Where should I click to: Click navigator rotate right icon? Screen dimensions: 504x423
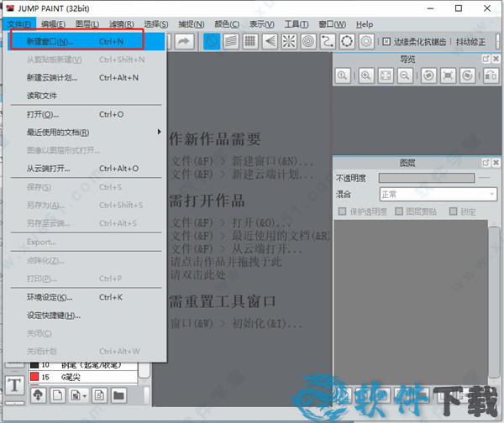click(467, 76)
